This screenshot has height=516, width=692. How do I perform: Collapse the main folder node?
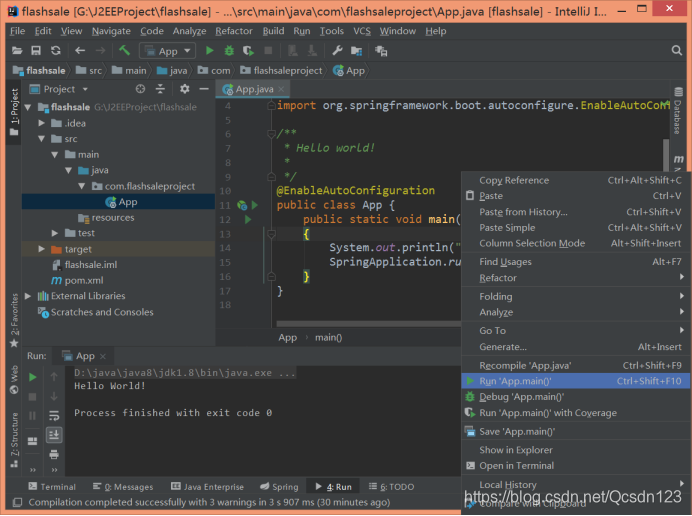point(55,155)
